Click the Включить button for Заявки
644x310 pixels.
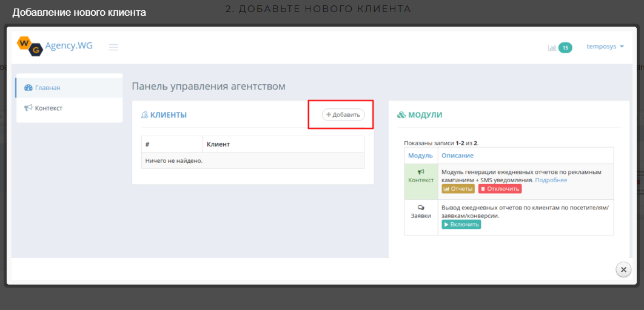[x=461, y=224]
